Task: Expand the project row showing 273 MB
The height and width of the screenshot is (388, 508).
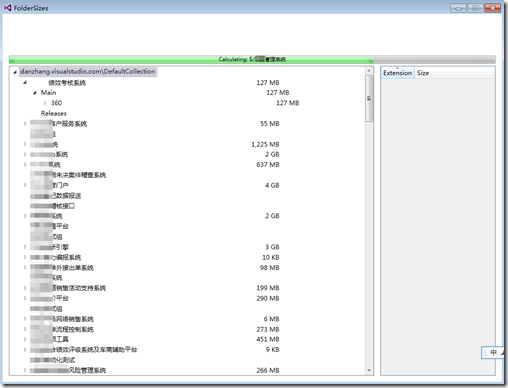Action: point(25,329)
